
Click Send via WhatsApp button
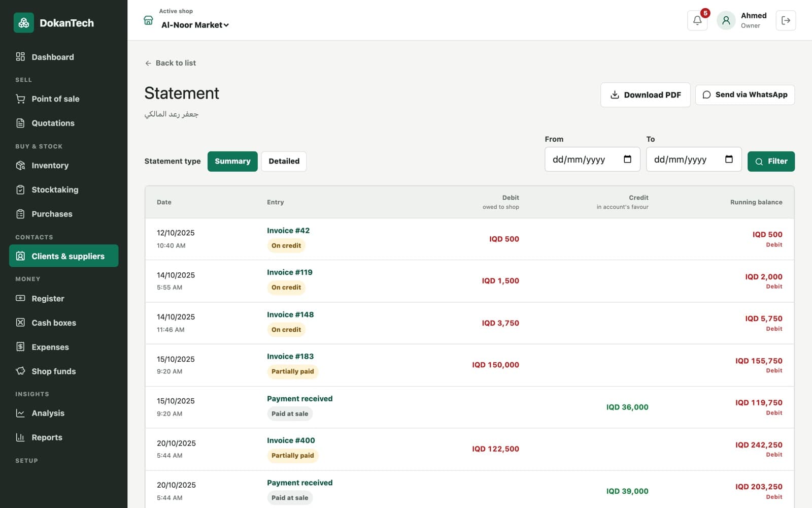[x=745, y=95]
